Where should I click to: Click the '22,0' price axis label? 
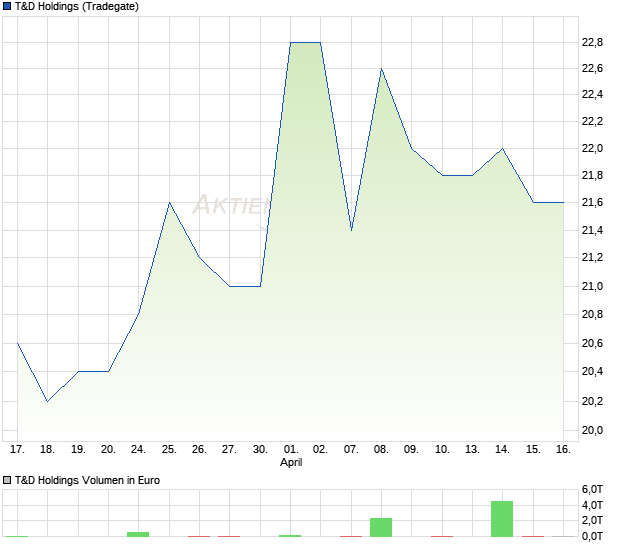click(592, 148)
